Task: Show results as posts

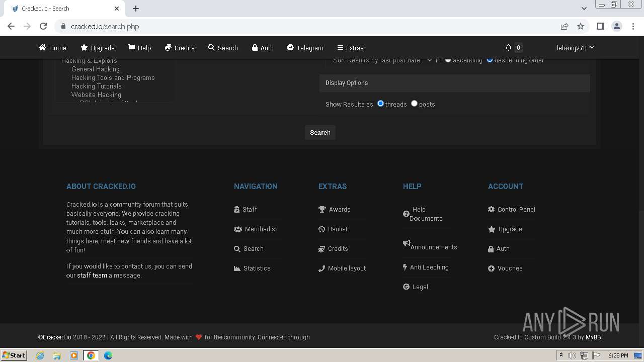Action: coord(414,104)
